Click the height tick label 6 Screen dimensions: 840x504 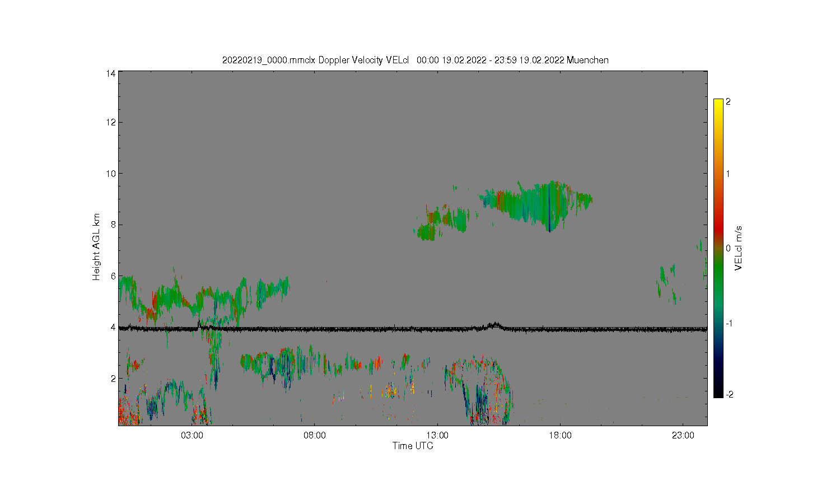point(113,276)
